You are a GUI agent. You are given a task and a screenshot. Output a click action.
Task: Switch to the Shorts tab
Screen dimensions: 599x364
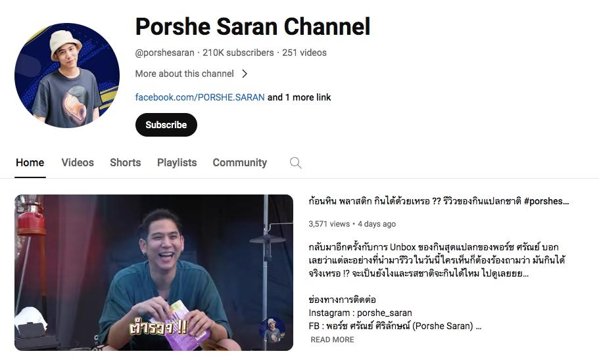click(x=126, y=162)
